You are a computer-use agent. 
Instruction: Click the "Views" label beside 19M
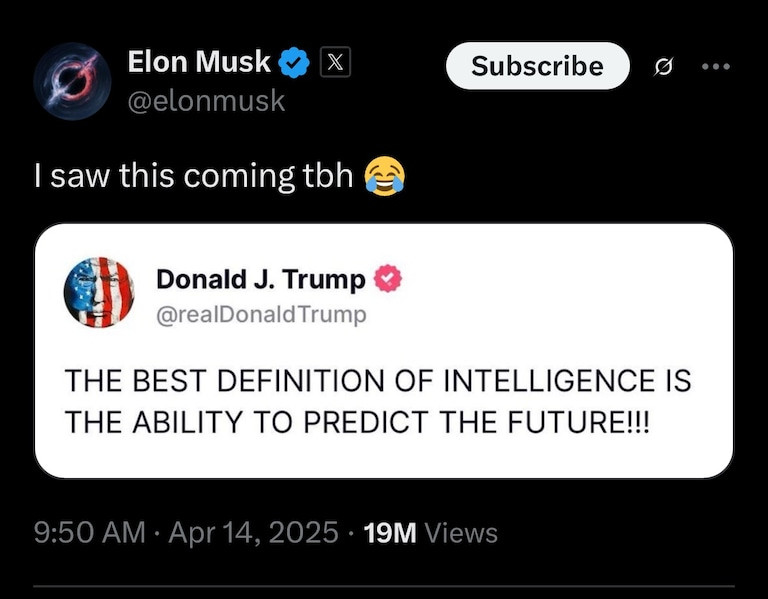pos(461,533)
